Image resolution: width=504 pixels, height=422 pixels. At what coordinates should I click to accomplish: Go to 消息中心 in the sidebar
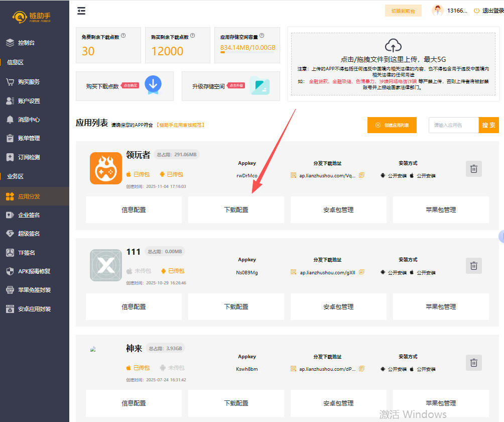point(29,120)
